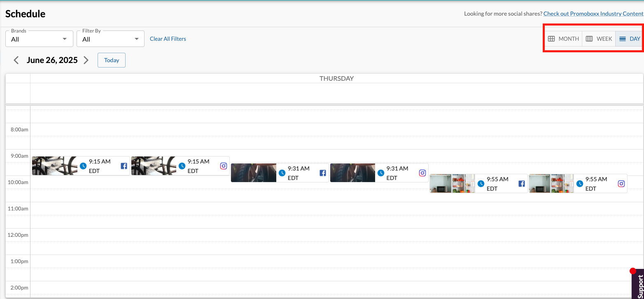Click the Facebook icon on 9:31 AM post
The image size is (644, 299).
(323, 173)
